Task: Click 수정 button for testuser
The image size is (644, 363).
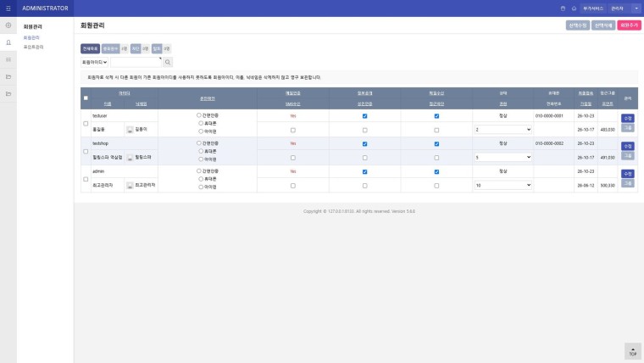Action: tap(628, 119)
